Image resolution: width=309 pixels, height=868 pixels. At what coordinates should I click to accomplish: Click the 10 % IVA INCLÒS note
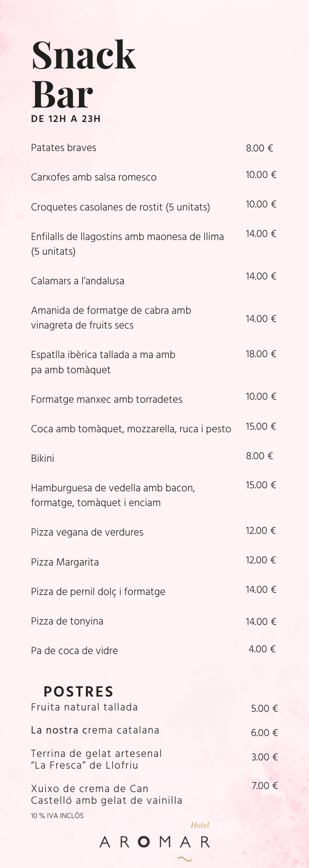(x=57, y=815)
